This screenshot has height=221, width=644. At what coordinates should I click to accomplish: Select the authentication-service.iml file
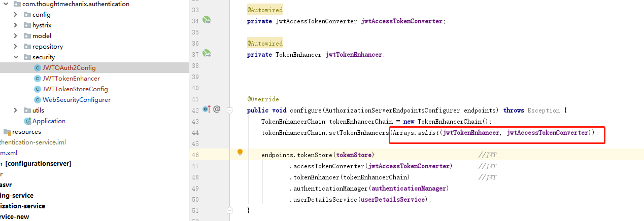tap(33, 142)
